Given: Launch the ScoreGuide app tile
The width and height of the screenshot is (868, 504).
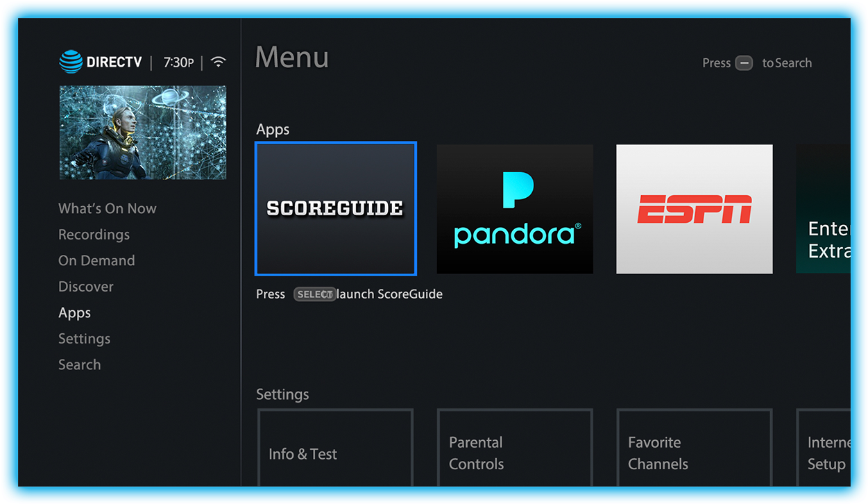Looking at the screenshot, I should [x=336, y=209].
